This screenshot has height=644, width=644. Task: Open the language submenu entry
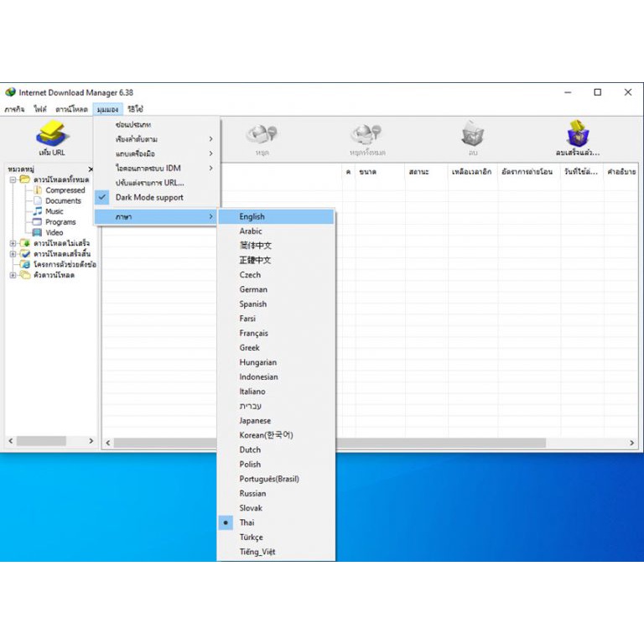pyautogui.click(x=156, y=216)
